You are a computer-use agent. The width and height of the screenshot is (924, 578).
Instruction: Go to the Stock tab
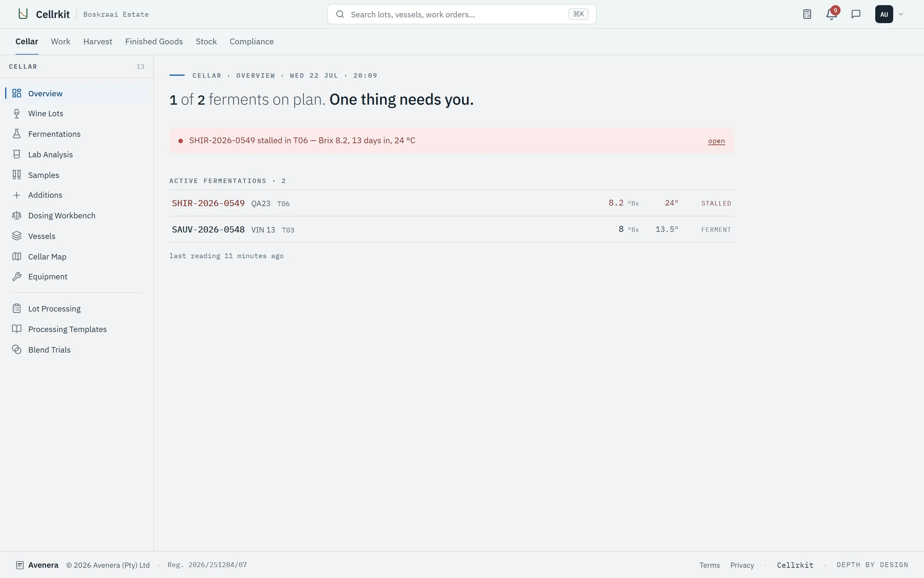(x=206, y=41)
